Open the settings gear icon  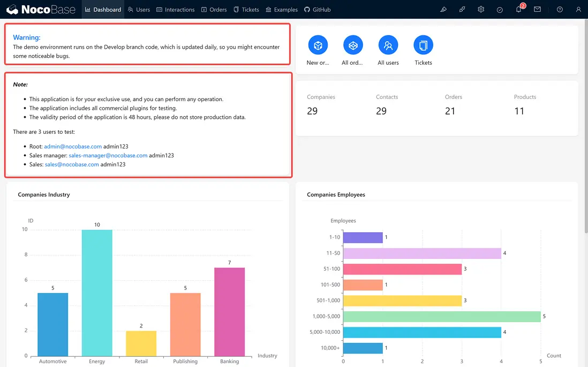[481, 10]
